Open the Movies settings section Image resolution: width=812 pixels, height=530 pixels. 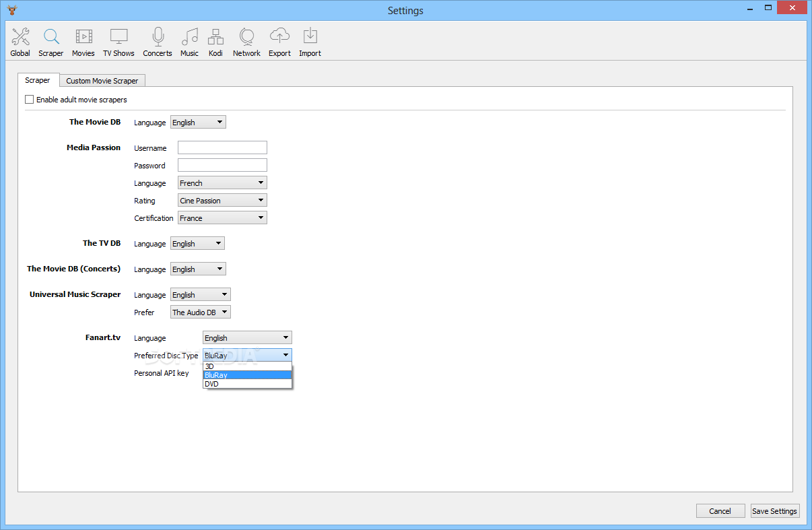[83, 42]
